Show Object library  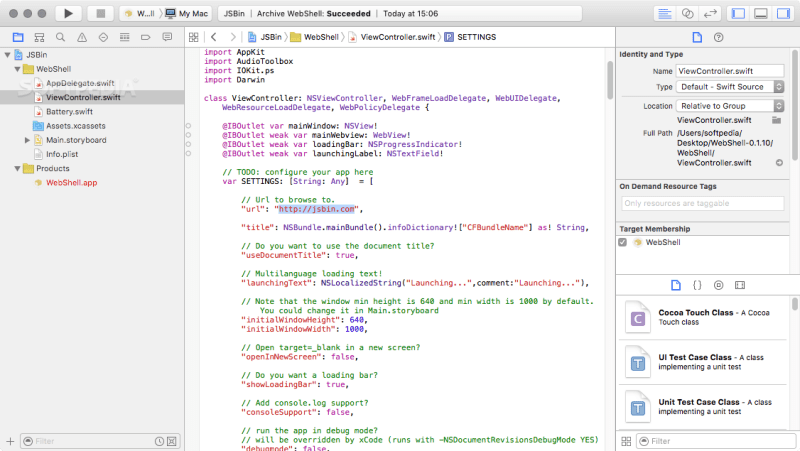click(x=718, y=285)
